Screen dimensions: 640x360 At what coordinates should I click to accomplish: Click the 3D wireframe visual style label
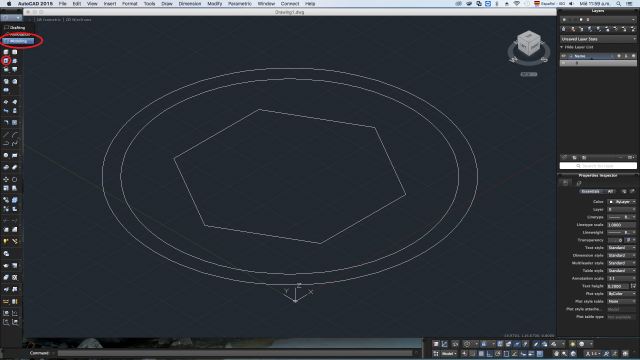pos(78,20)
